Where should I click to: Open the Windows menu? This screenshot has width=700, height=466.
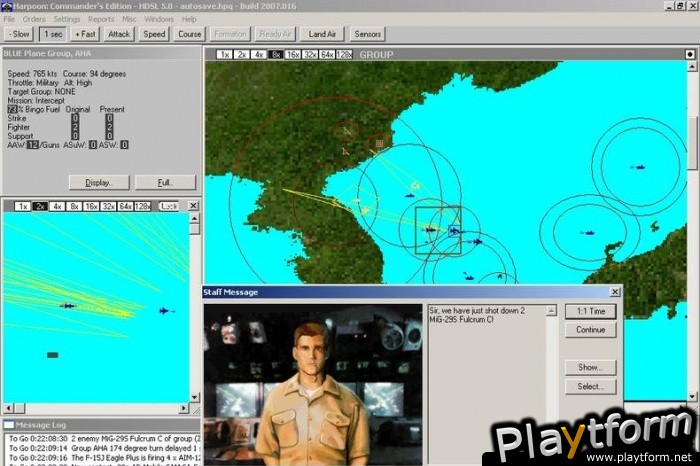tap(159, 19)
